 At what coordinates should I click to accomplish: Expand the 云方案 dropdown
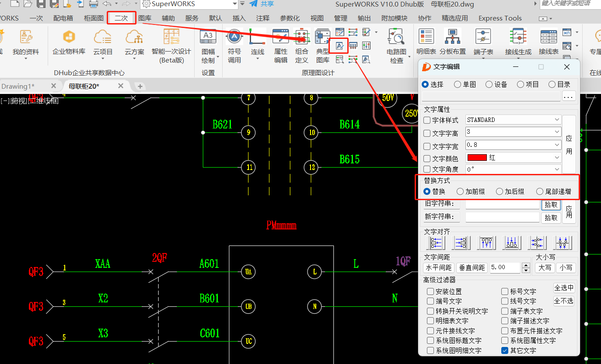click(x=134, y=59)
